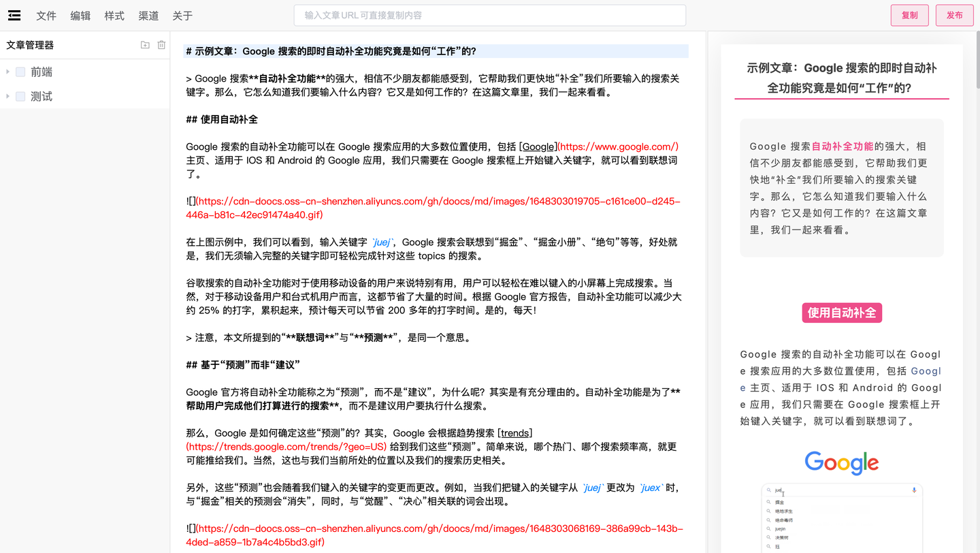
Task: Click the 复制 button
Action: point(910,15)
